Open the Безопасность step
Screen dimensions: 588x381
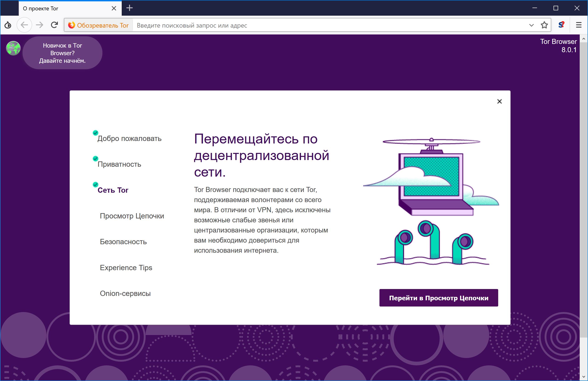coord(123,241)
